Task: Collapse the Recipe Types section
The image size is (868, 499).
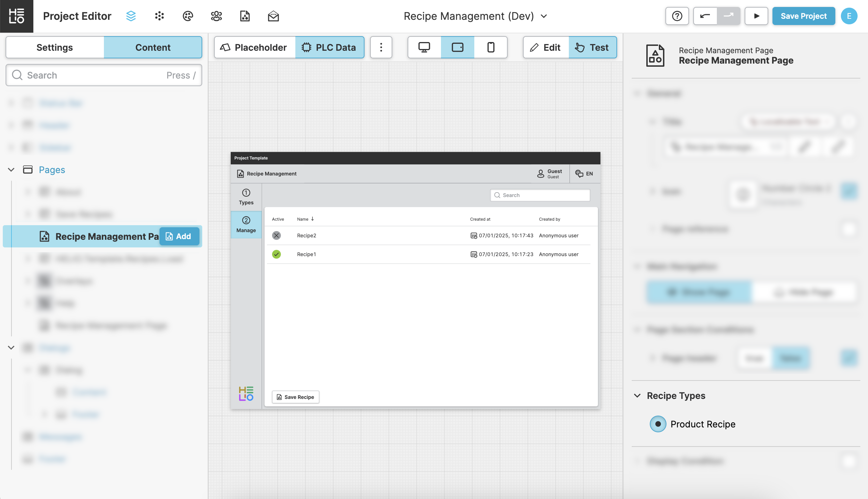Action: coord(637,396)
